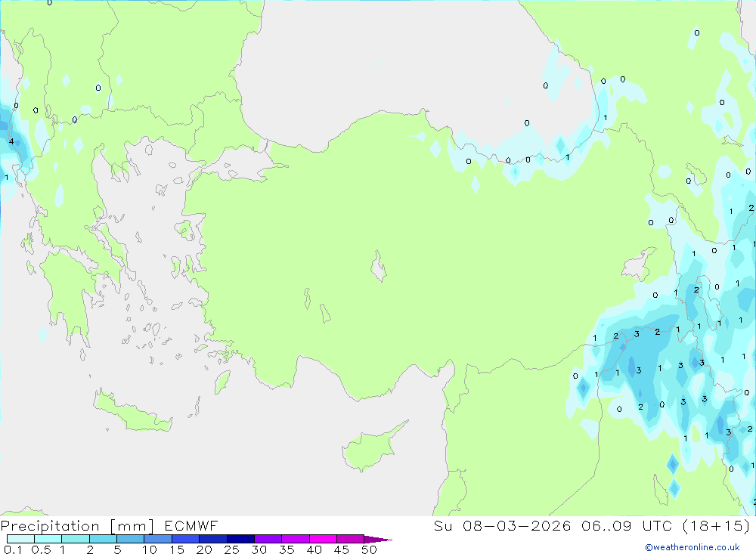The width and height of the screenshot is (756, 554).
Task: Click the "Su 08-03-2026 06..09 UTC (18+15)" timestamp
Action: pos(592,526)
